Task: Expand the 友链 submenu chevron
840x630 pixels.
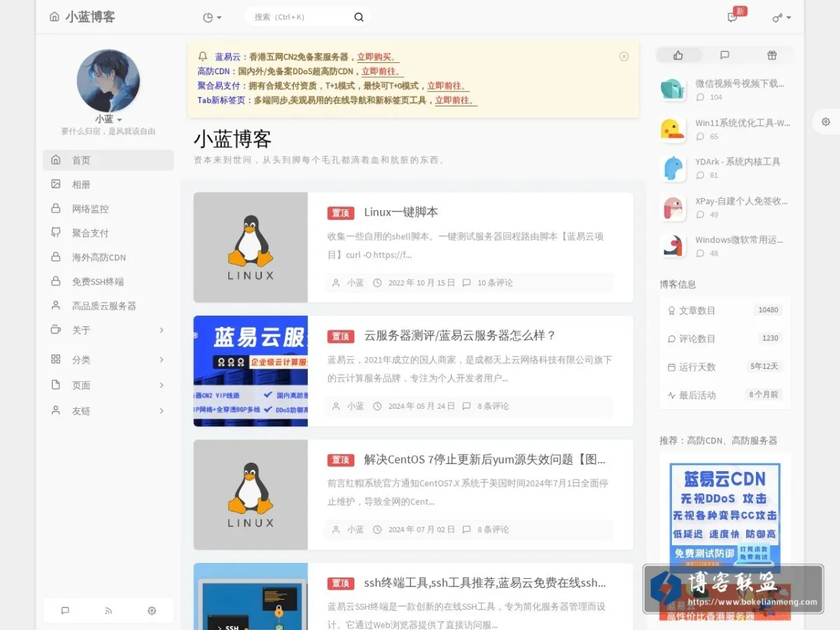Action: (x=162, y=411)
